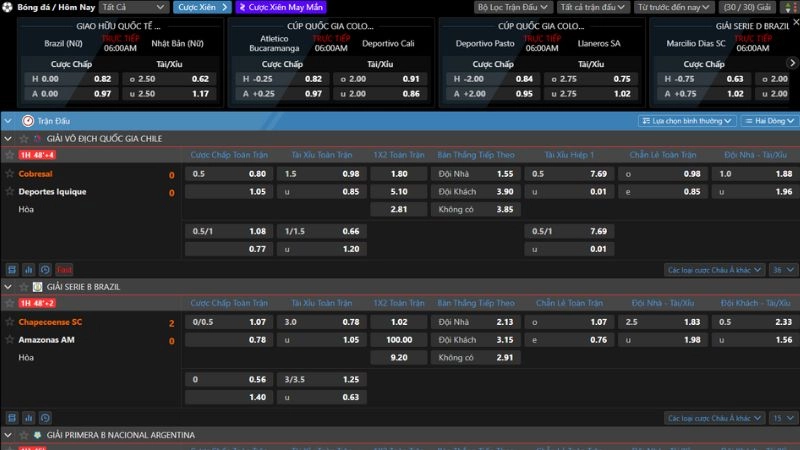800x450 pixels.
Task: Select Cobresal 1X2 odds 1.80
Action: pyautogui.click(x=398, y=174)
